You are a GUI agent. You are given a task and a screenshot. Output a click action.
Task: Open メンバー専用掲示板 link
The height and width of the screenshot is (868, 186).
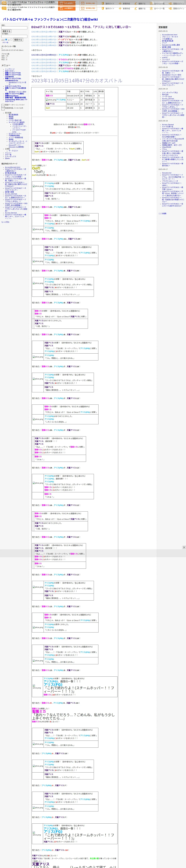16,137
